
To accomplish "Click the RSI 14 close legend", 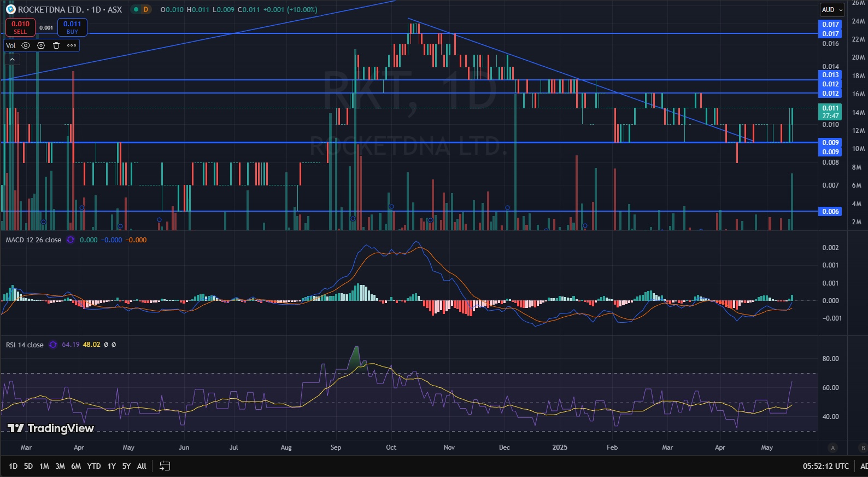I will pyautogui.click(x=25, y=345).
